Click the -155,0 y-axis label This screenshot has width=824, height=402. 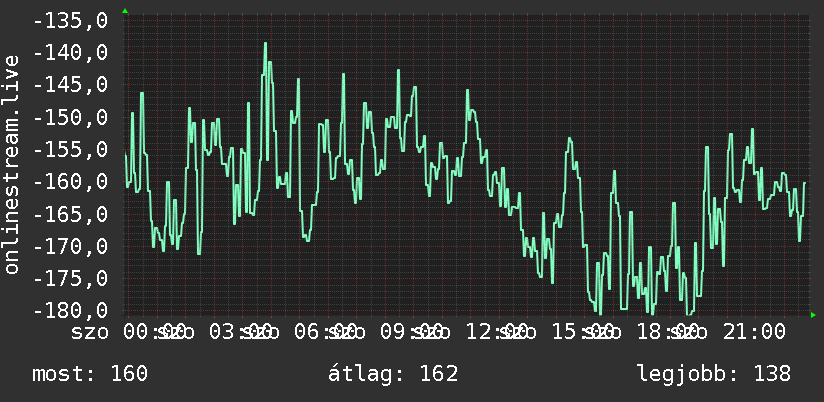[70, 150]
